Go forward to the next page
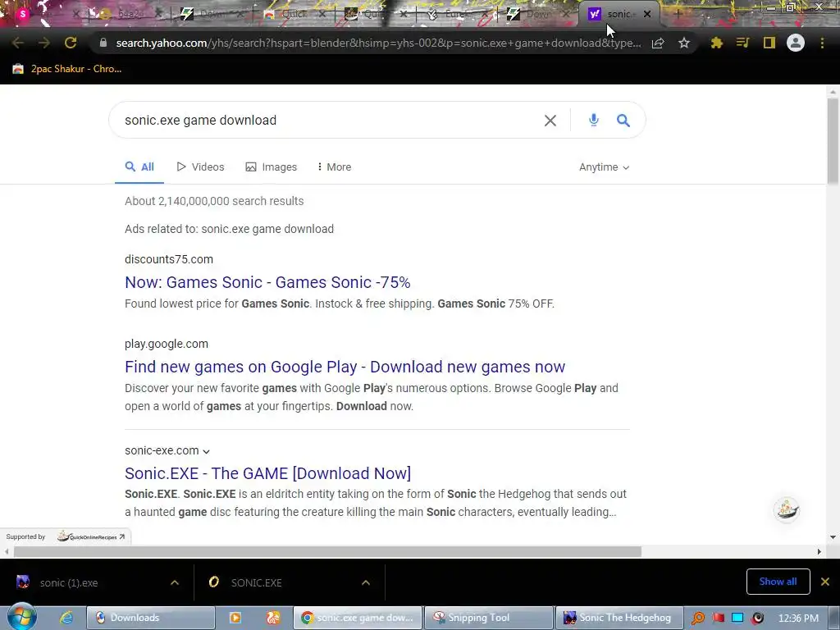The width and height of the screenshot is (840, 630). [x=44, y=43]
